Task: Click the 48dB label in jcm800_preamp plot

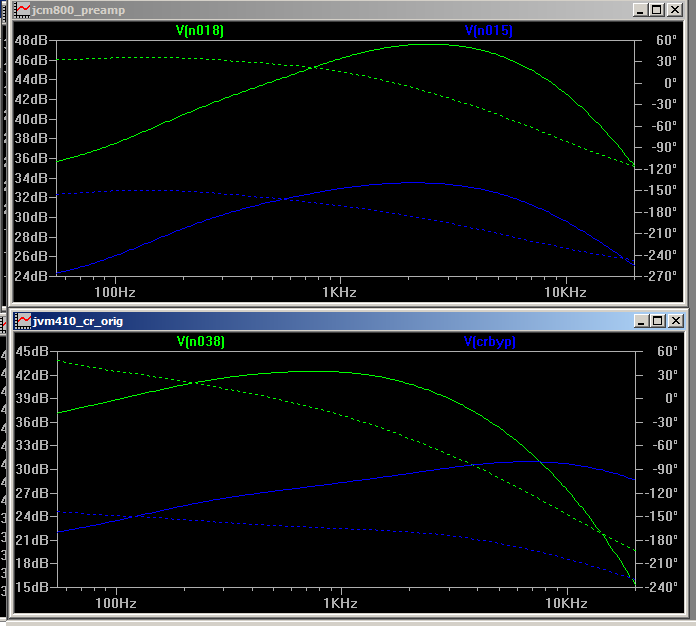Action: (x=31, y=40)
